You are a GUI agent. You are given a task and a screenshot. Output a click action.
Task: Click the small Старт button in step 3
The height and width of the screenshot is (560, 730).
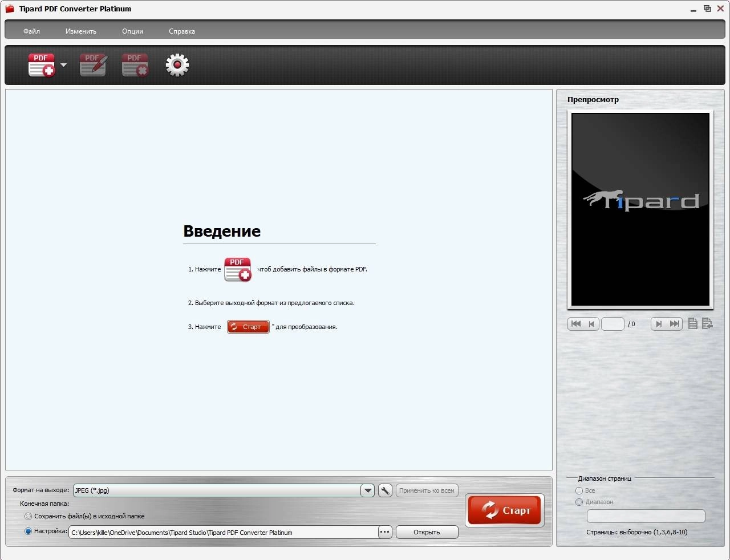[248, 327]
